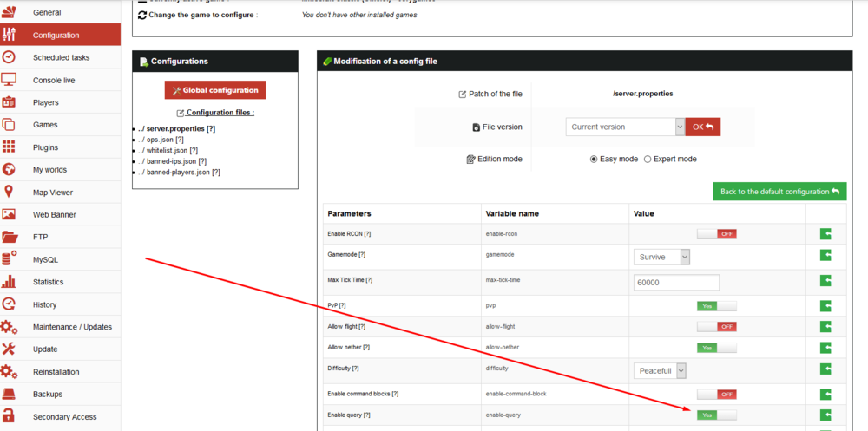
Task: Click the Plugins grid icon
Action: (10, 147)
